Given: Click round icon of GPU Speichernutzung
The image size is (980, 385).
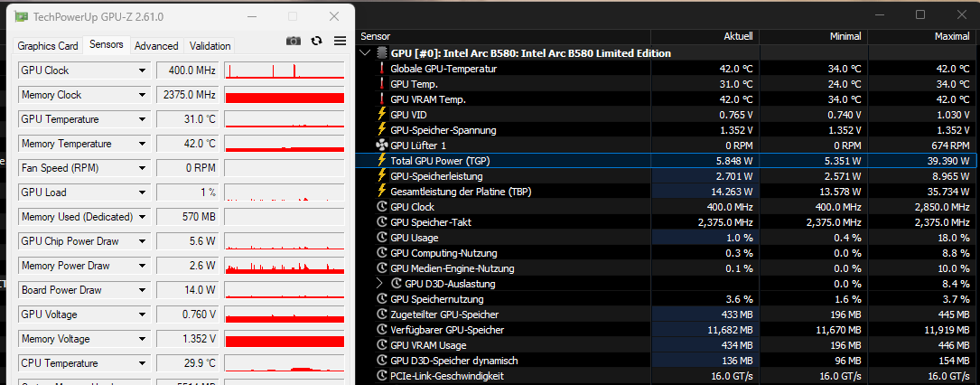Looking at the screenshot, I should click(x=382, y=299).
